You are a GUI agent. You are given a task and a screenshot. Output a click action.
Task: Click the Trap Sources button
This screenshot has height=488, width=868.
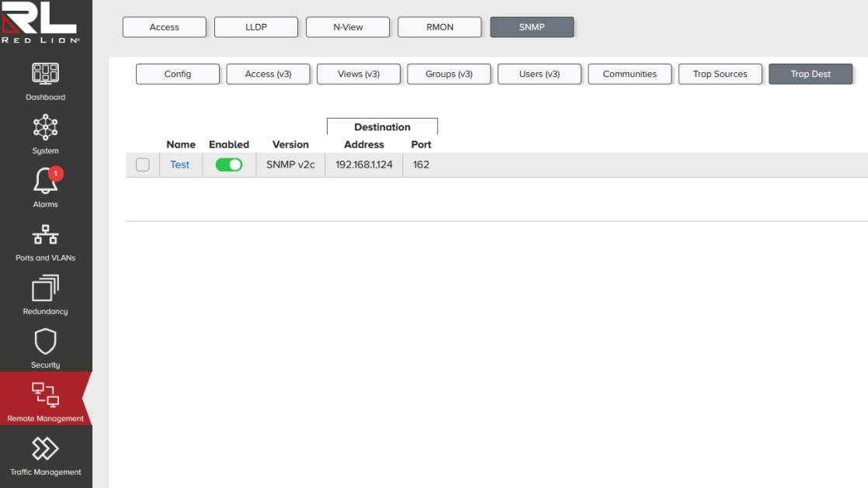(x=720, y=74)
